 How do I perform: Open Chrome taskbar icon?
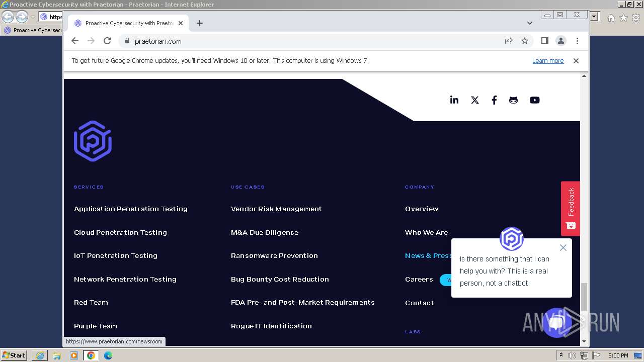[x=91, y=355]
